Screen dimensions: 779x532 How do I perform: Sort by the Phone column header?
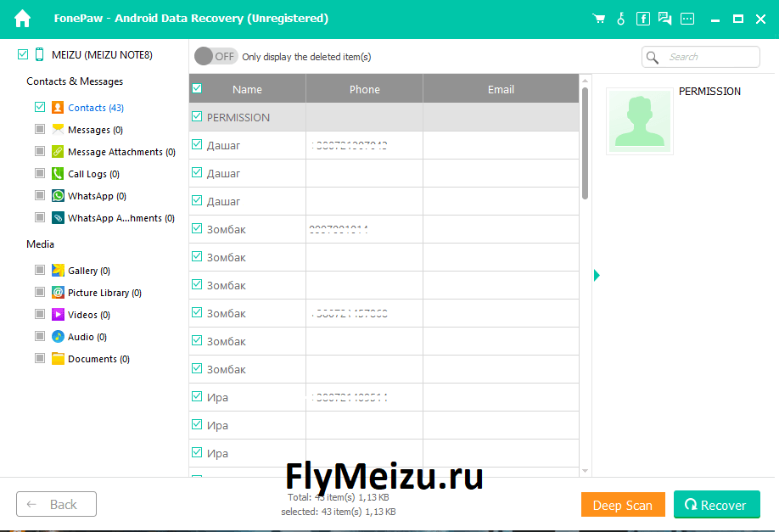point(364,89)
